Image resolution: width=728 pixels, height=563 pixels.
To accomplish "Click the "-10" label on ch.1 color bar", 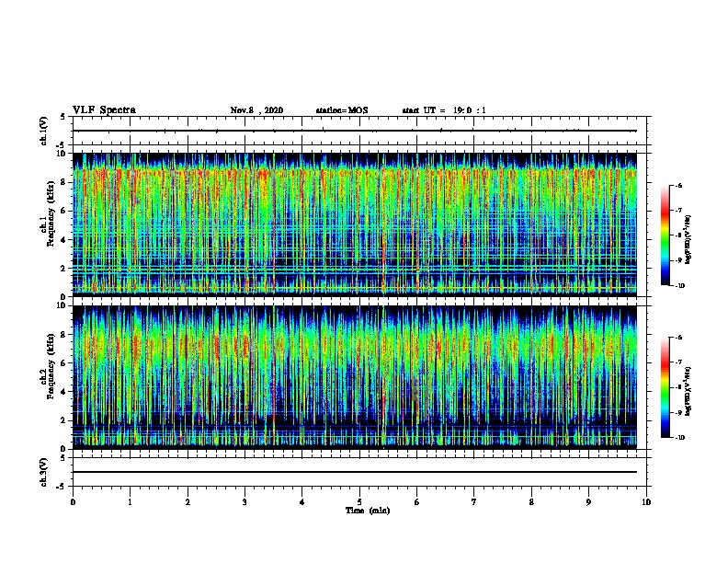I will 679,286.
